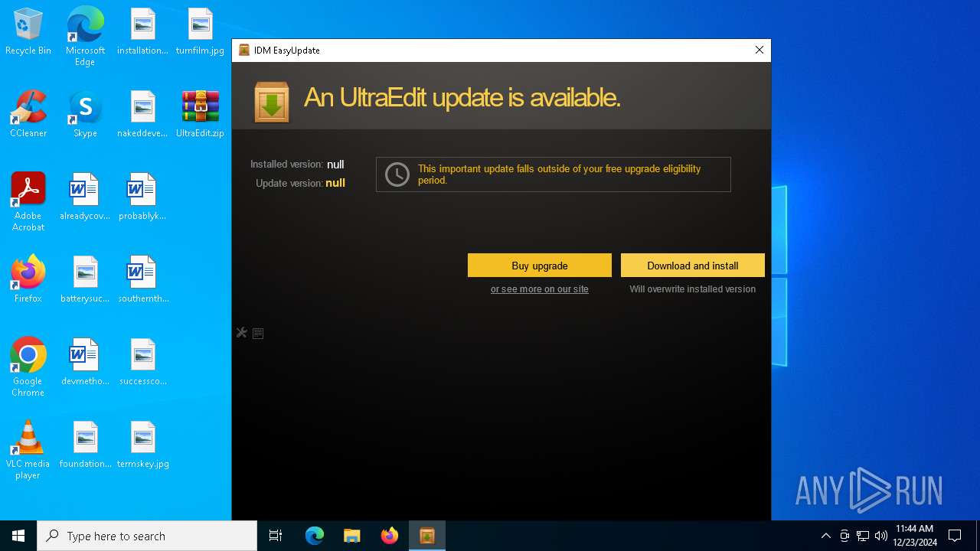Select alreadycov... Word document
This screenshot has height=551, width=980.
pos(85,197)
